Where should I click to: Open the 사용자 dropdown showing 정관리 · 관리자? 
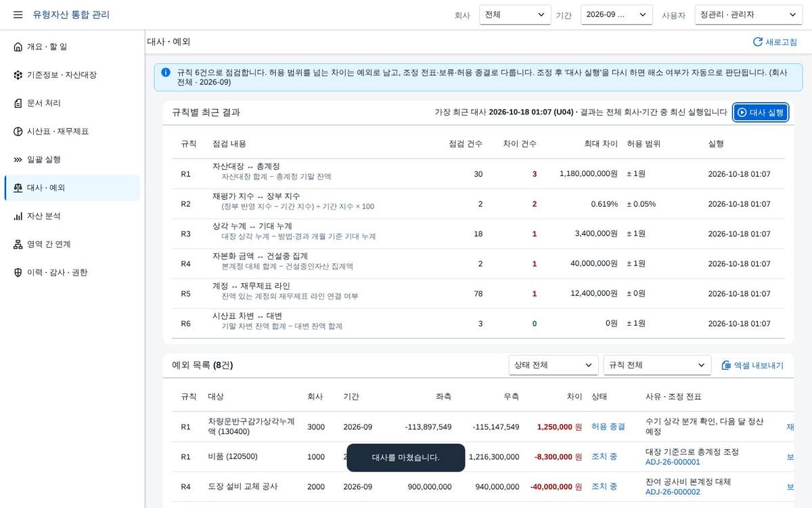point(748,15)
